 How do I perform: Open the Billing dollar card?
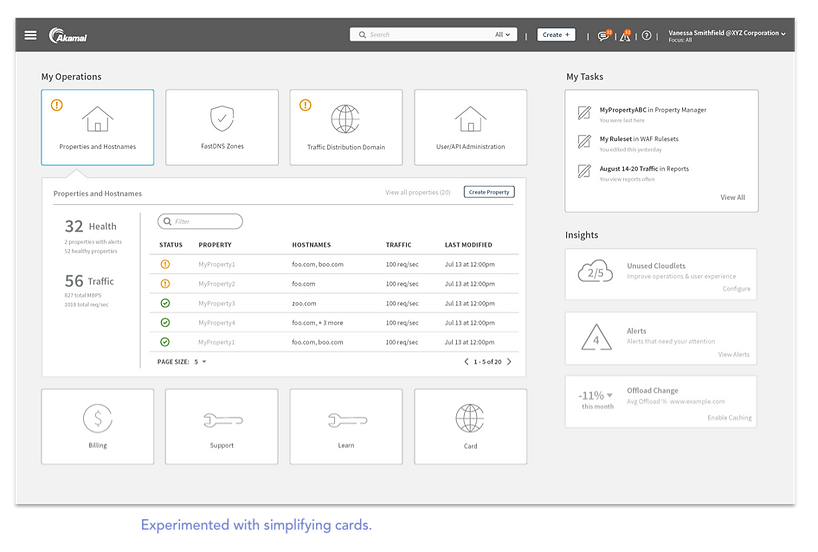click(x=98, y=426)
